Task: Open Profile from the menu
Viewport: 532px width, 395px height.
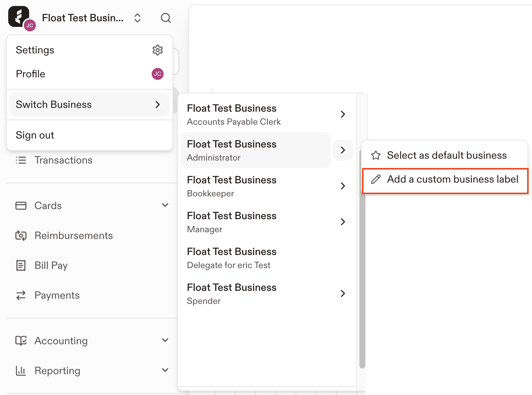Action: coord(90,74)
